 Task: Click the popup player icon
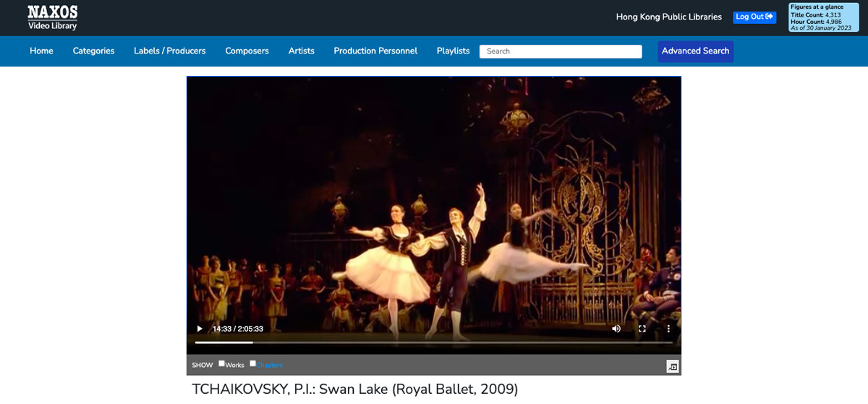point(673,367)
